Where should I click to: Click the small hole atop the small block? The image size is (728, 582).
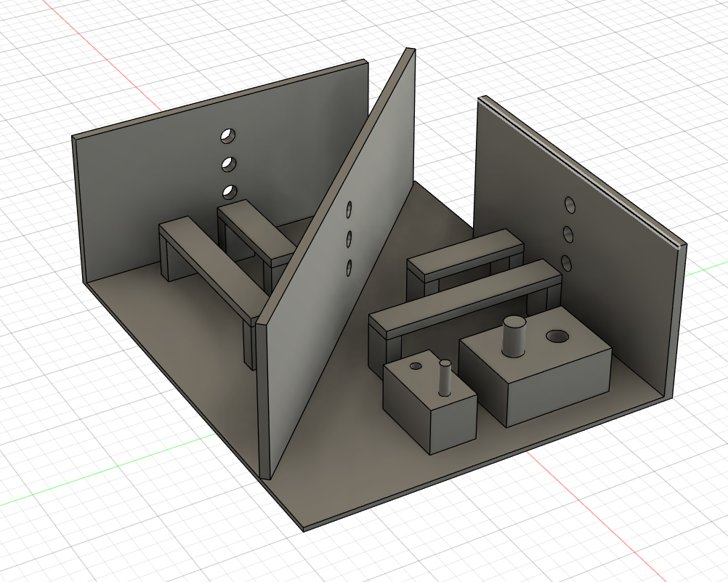tap(416, 366)
